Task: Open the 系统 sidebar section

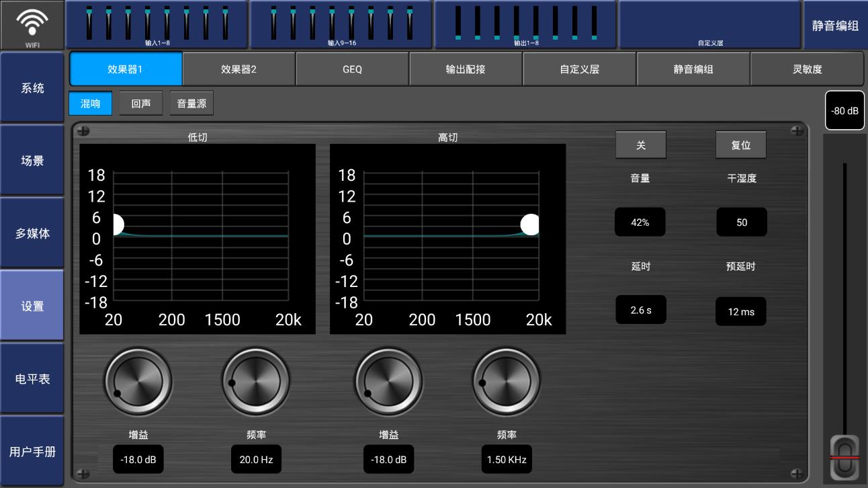Action: click(x=32, y=88)
